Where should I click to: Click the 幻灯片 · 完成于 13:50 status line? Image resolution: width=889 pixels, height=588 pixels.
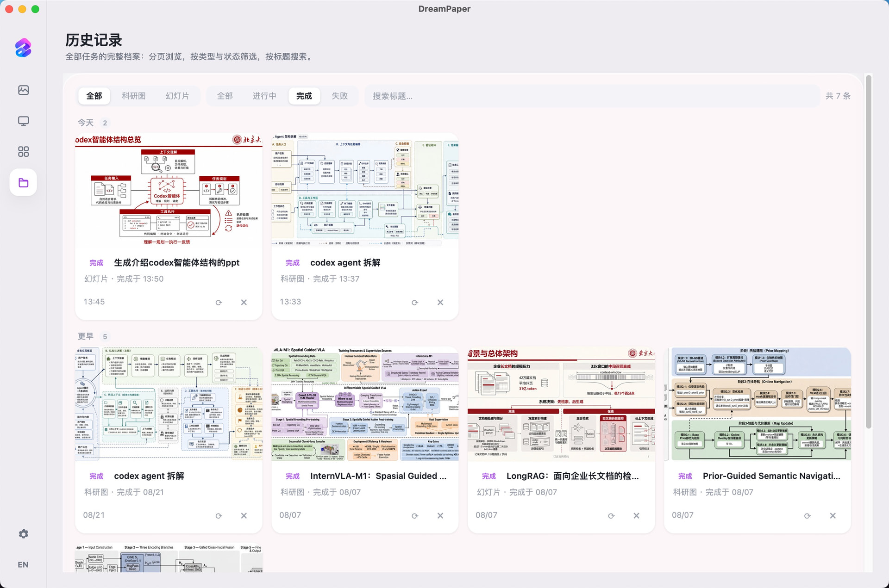(x=124, y=279)
